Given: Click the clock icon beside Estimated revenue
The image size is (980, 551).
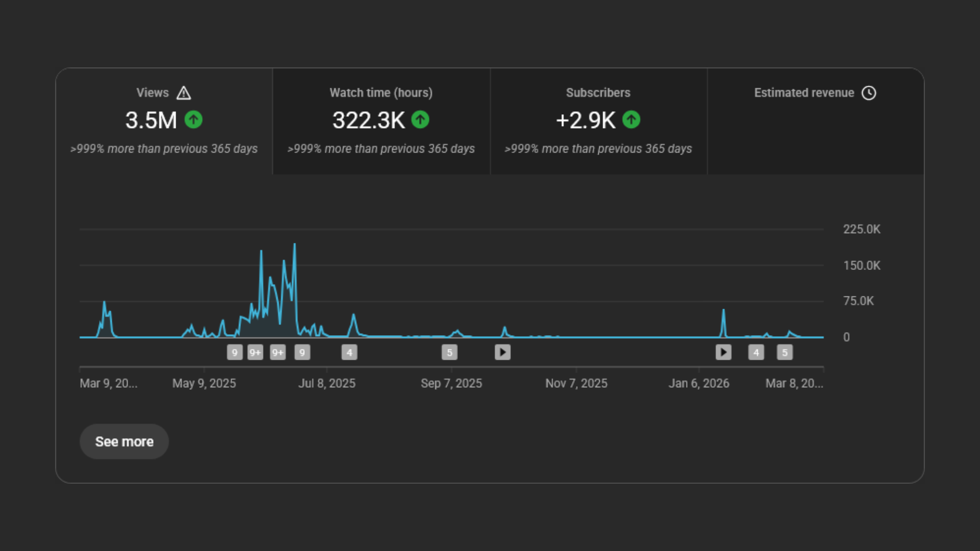Looking at the screenshot, I should pyautogui.click(x=869, y=93).
